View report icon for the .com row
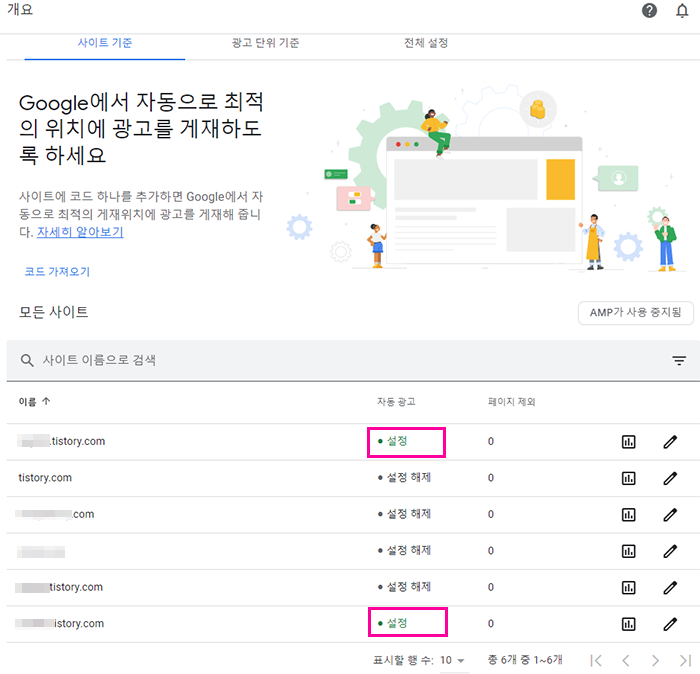 tap(629, 515)
